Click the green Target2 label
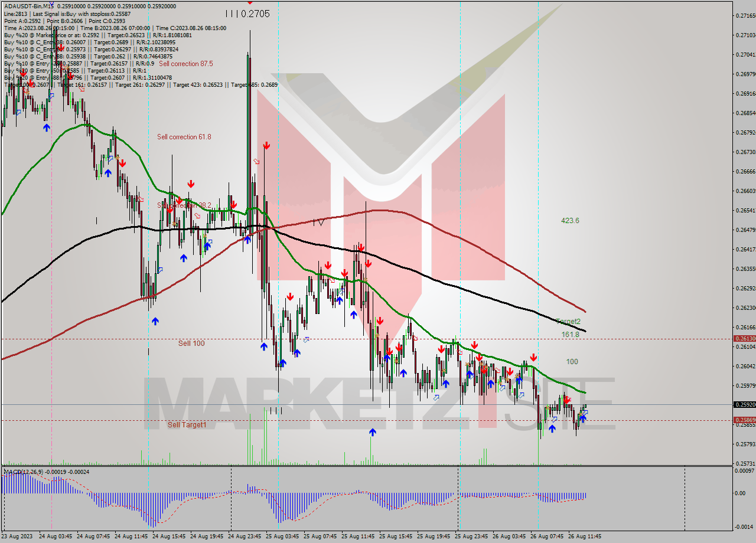The height and width of the screenshot is (543, 756). pos(568,322)
